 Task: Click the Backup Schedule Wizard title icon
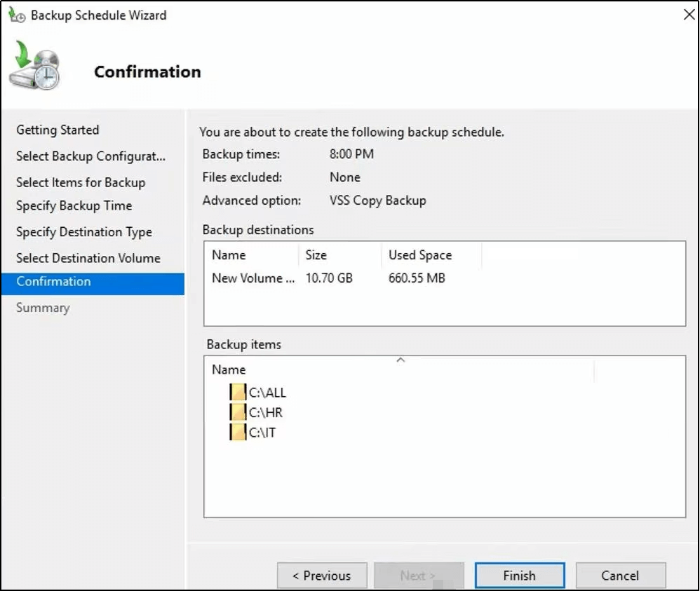pos(18,15)
